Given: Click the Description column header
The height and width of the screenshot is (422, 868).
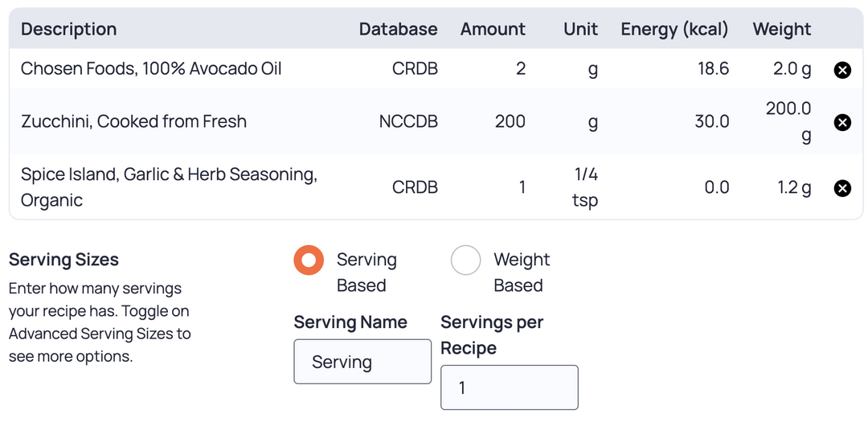Looking at the screenshot, I should 68,29.
